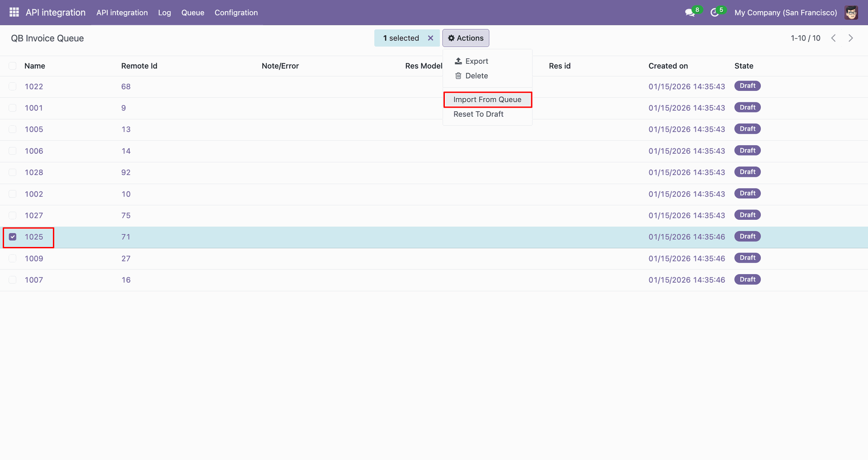This screenshot has height=460, width=868.
Task: Go to next page using right chevron
Action: (x=850, y=38)
